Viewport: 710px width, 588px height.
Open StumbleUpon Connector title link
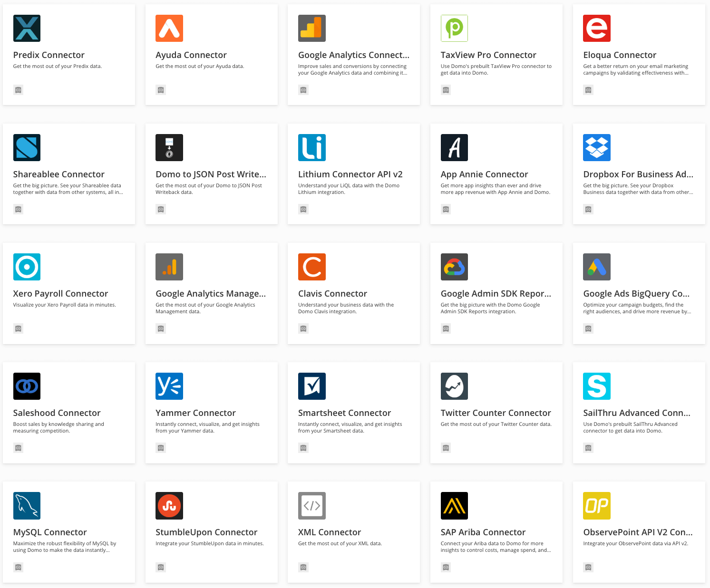click(206, 532)
